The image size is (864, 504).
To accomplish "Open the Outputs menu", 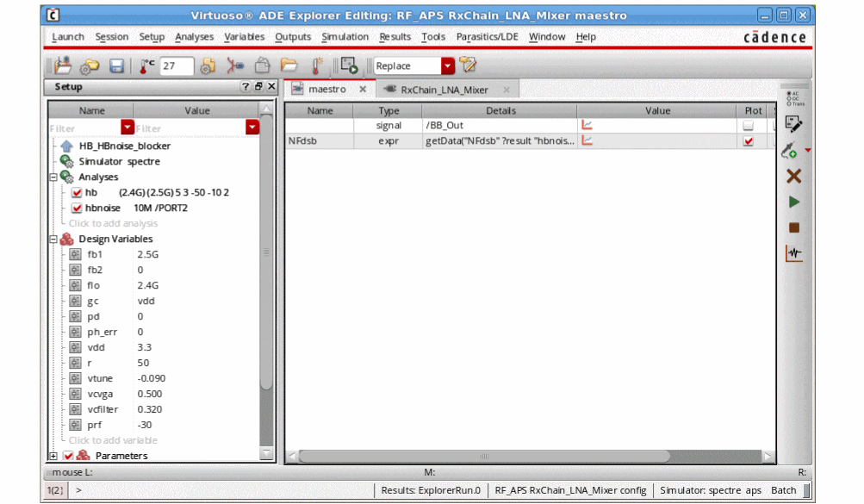I will (293, 37).
